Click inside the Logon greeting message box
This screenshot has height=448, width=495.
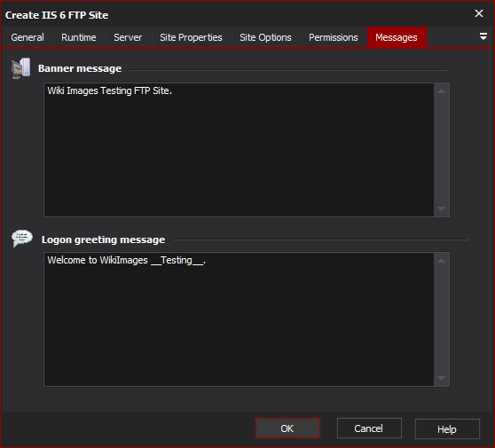(239, 319)
